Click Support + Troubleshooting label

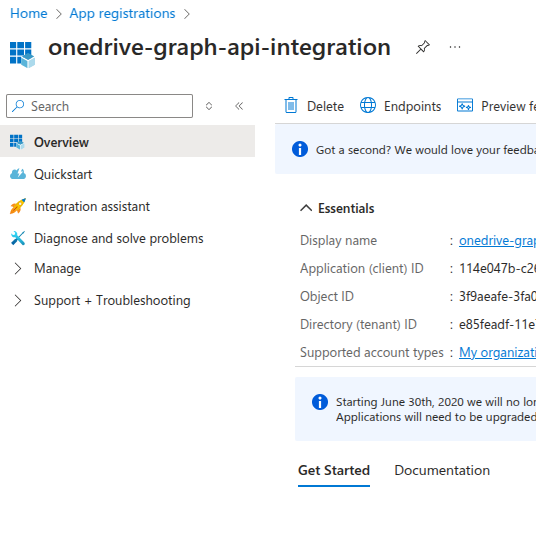112,300
